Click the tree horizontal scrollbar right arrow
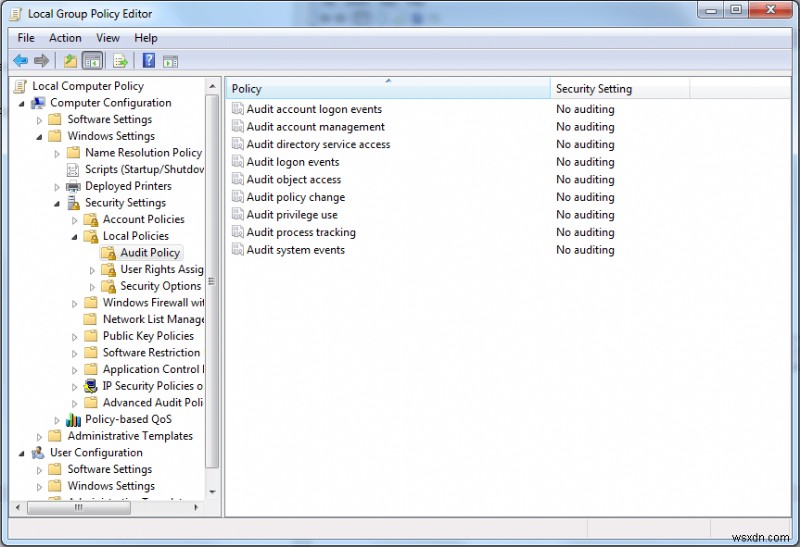800x547 pixels. [196, 508]
